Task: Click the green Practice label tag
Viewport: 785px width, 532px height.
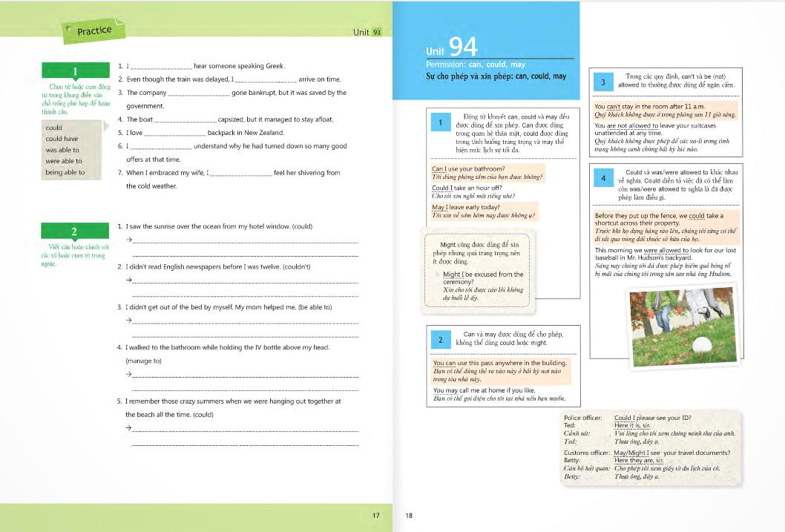Action: tap(94, 30)
